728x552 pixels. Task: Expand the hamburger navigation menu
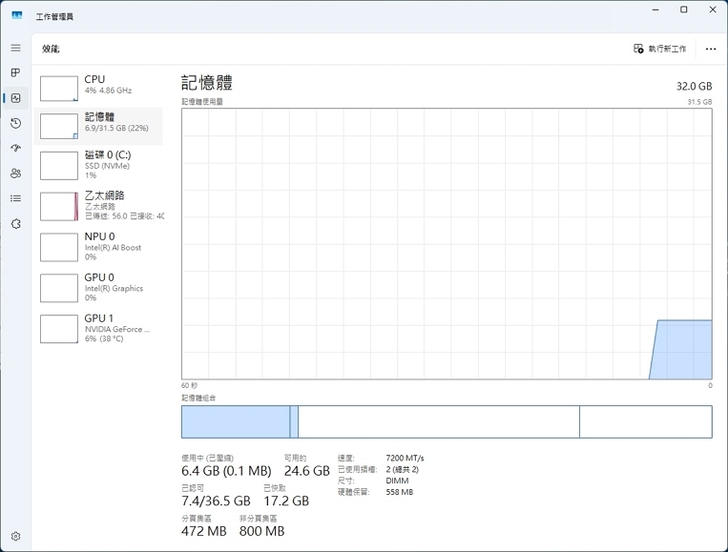point(15,48)
